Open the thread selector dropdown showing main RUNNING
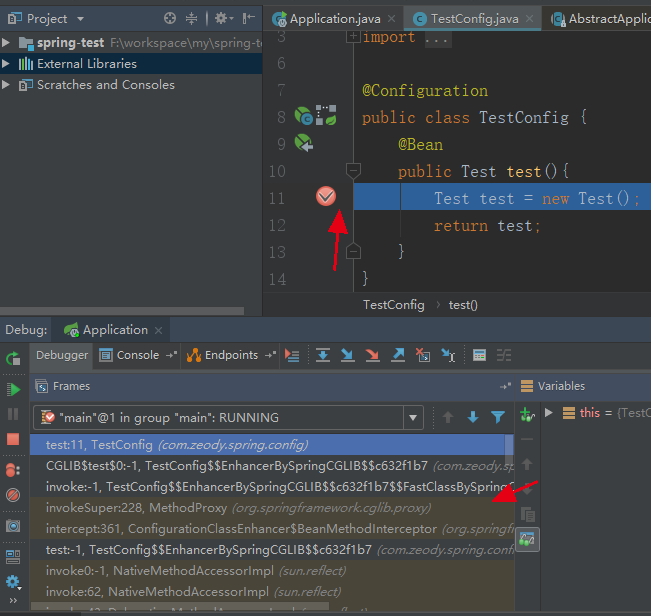Image resolution: width=651 pixels, height=616 pixels. (x=413, y=417)
